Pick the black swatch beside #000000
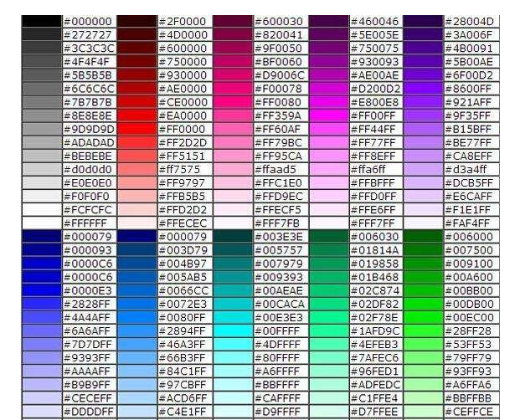The width and height of the screenshot is (520, 420). click(42, 21)
